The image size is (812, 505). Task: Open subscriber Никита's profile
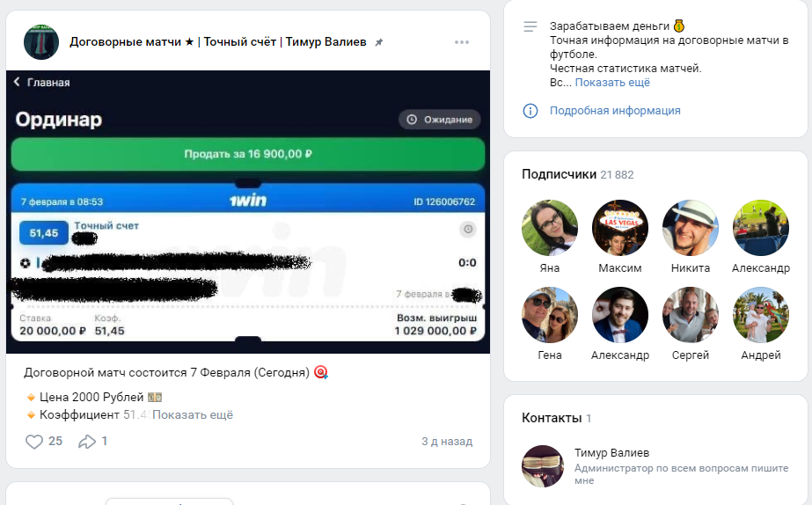click(x=691, y=228)
